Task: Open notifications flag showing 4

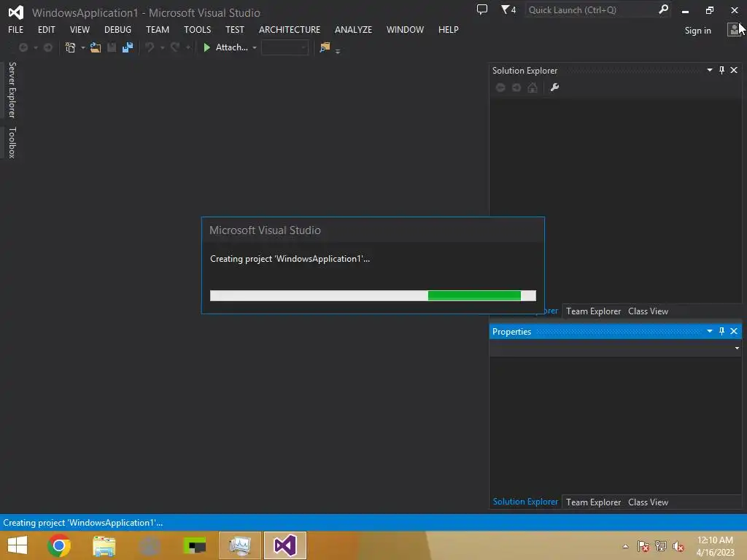Action: pyautogui.click(x=508, y=9)
